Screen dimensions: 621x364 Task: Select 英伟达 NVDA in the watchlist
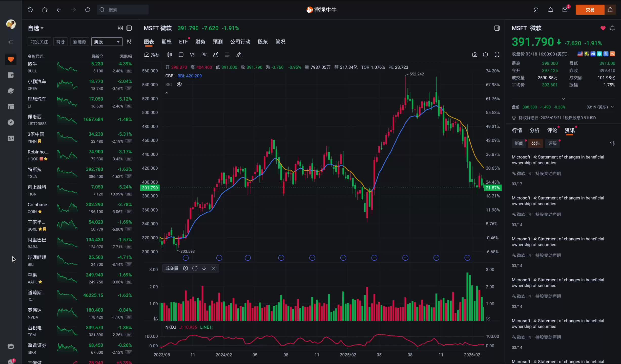pyautogui.click(x=80, y=313)
